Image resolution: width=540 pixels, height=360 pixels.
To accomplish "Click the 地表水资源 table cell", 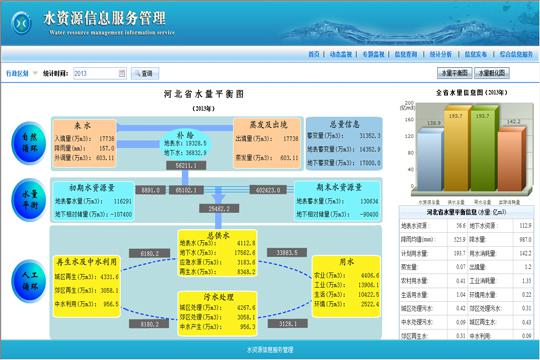I will point(424,226).
